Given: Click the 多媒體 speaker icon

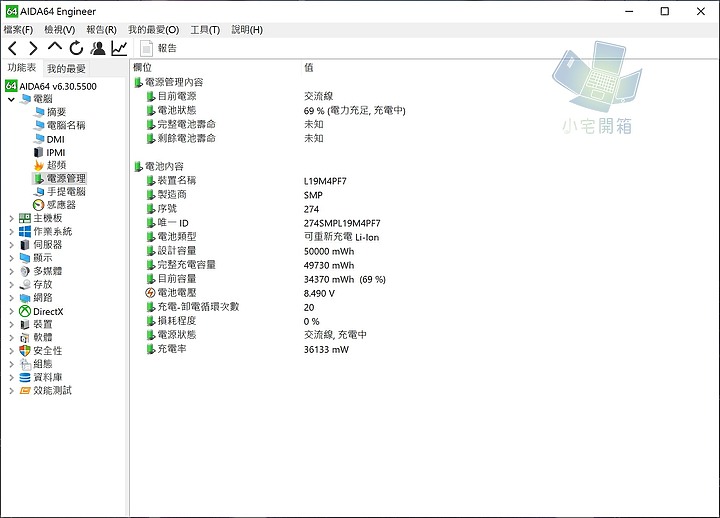Looking at the screenshot, I should coord(25,271).
